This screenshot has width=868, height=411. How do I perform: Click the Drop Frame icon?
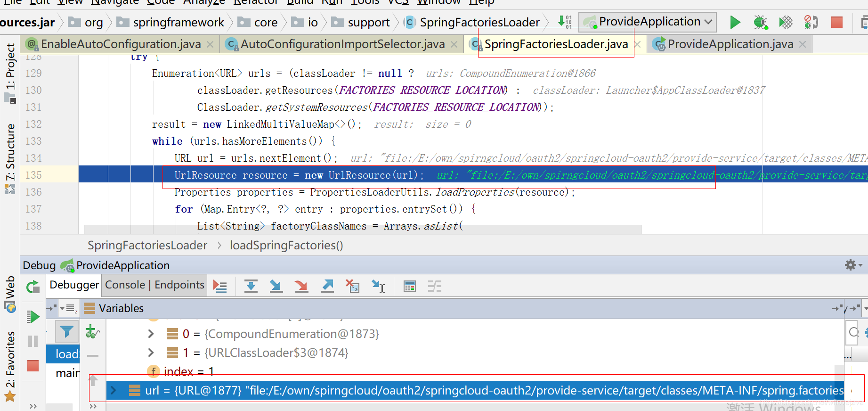click(x=352, y=286)
